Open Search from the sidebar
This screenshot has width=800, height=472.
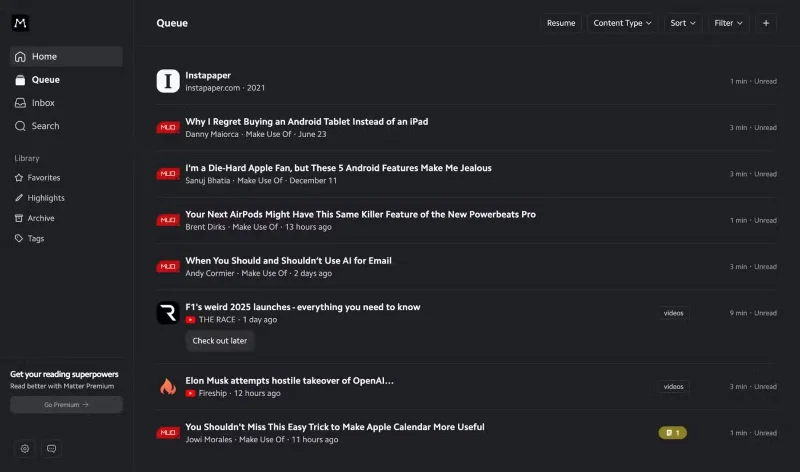pyautogui.click(x=66, y=126)
